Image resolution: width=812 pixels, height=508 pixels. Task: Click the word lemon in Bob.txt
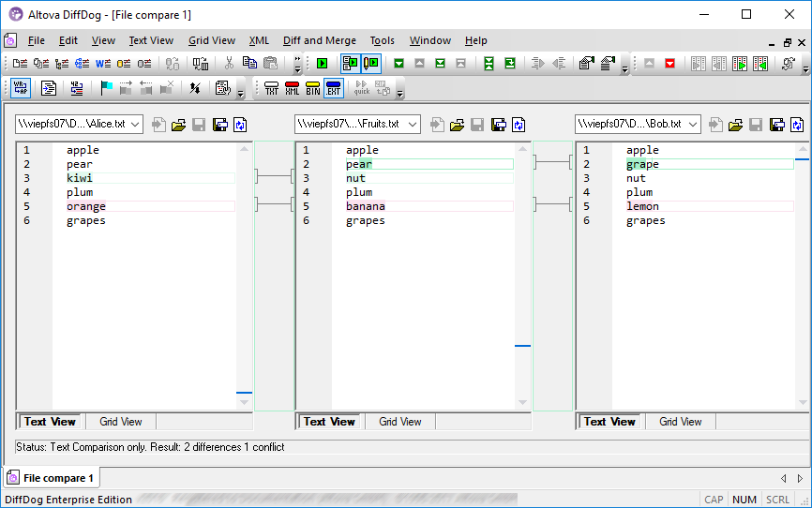[x=642, y=206]
